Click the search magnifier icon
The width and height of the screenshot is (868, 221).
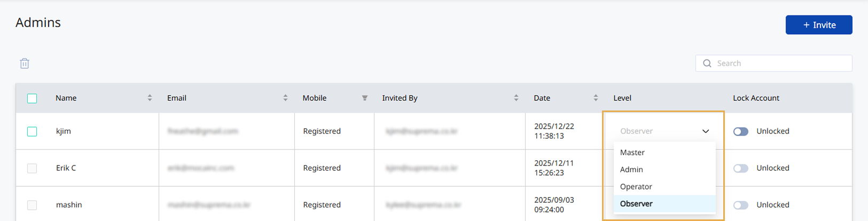pyautogui.click(x=707, y=64)
